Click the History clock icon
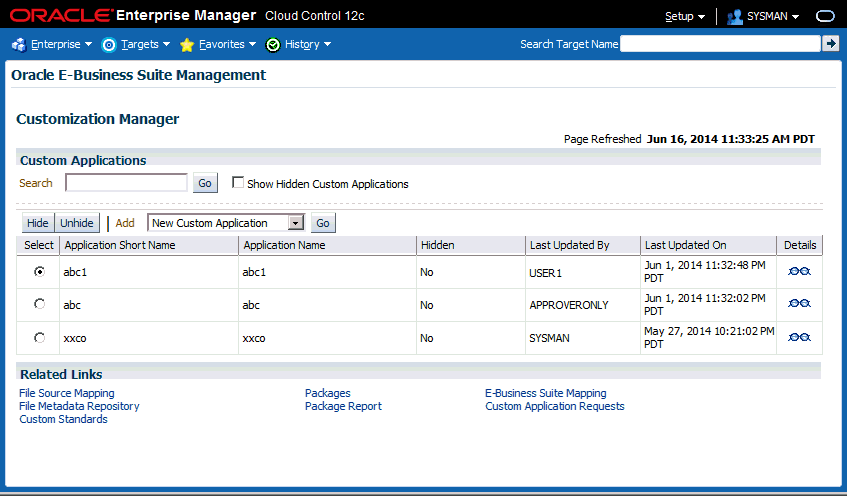 coord(273,45)
